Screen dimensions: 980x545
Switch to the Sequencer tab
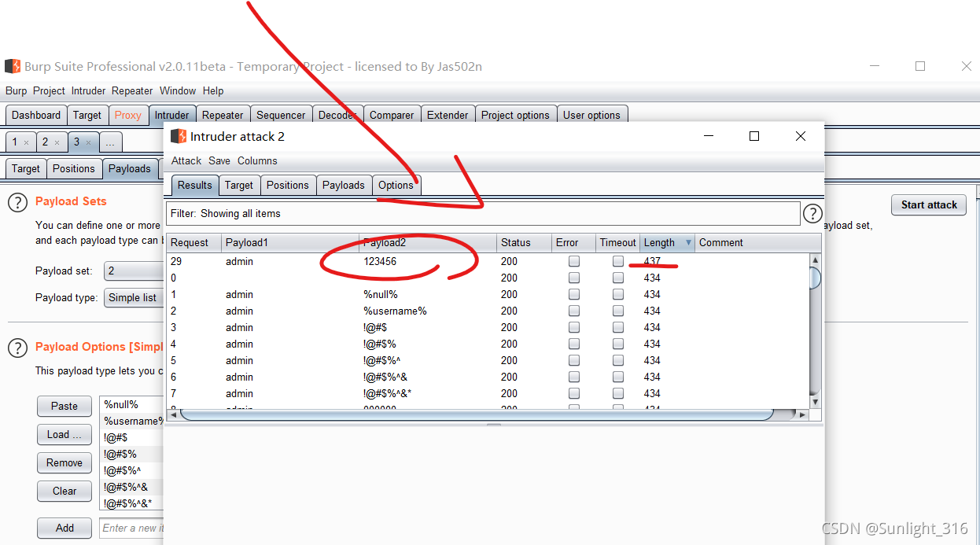click(x=281, y=115)
